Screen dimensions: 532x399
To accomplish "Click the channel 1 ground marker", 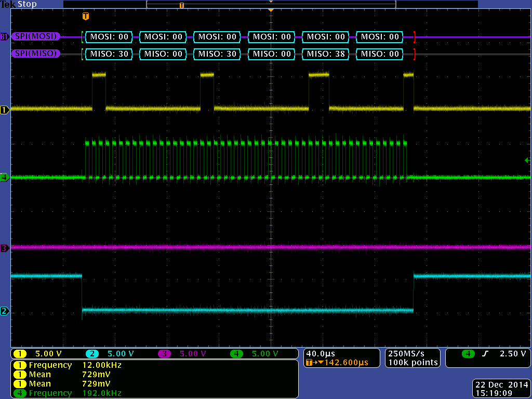I will pyautogui.click(x=5, y=110).
